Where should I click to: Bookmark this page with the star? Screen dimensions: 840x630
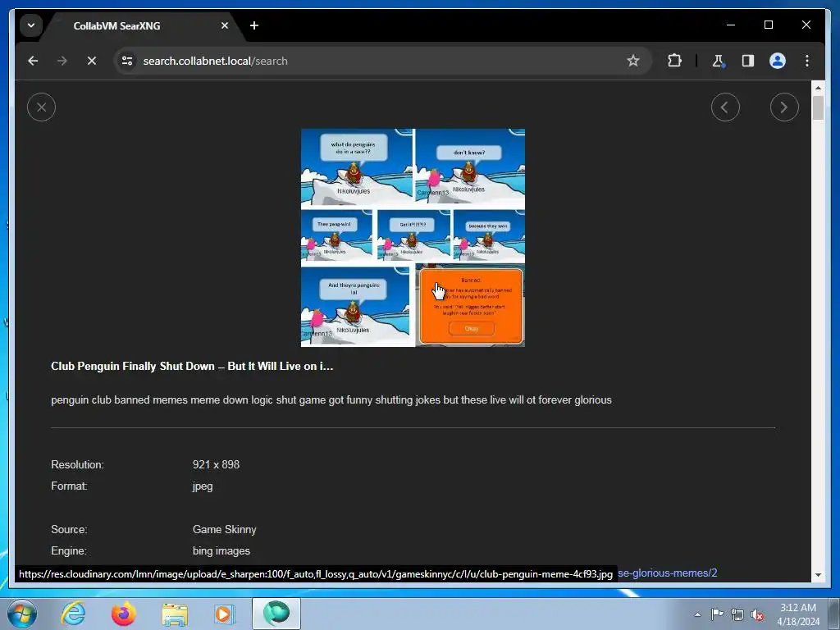pyautogui.click(x=633, y=61)
